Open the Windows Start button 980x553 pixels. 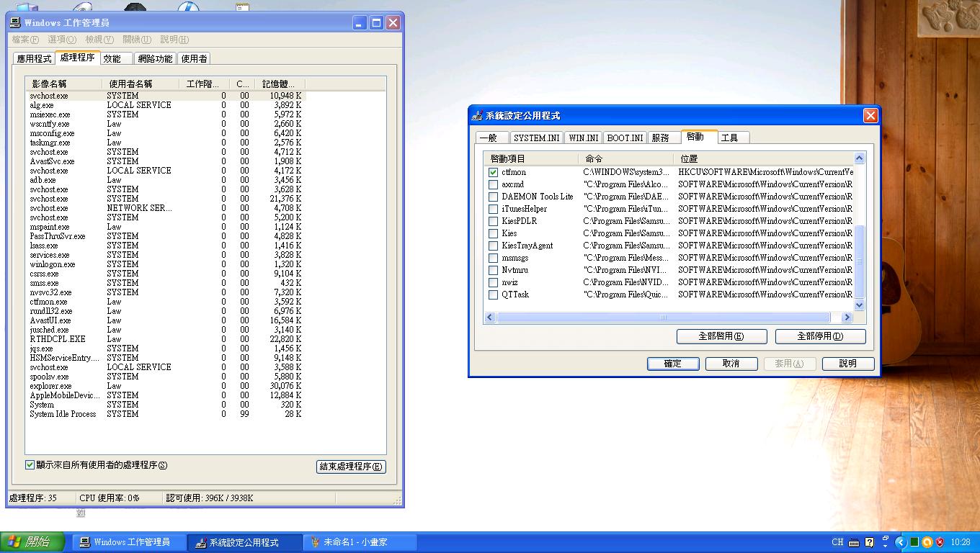tap(32, 542)
